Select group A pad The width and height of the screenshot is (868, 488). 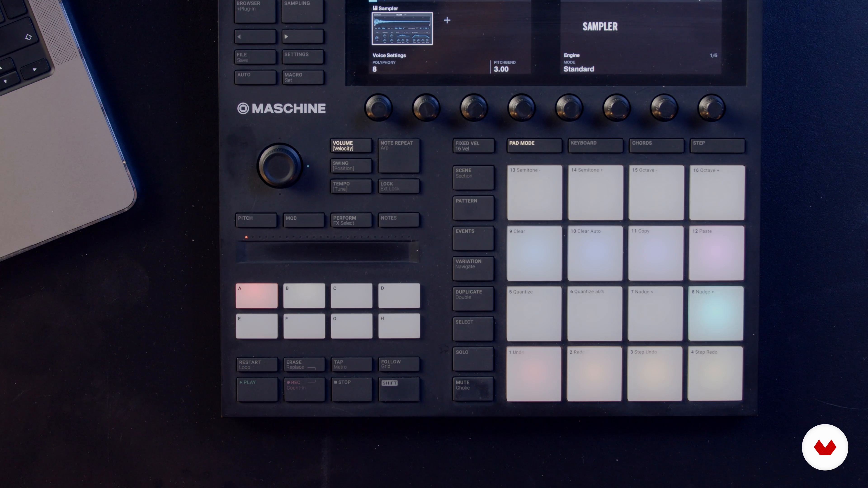[x=257, y=296]
